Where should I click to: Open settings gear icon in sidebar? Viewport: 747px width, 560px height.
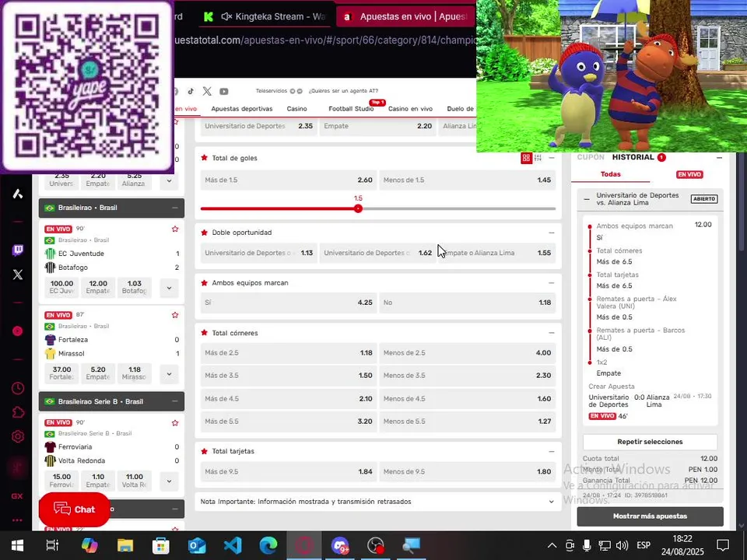pos(18,436)
